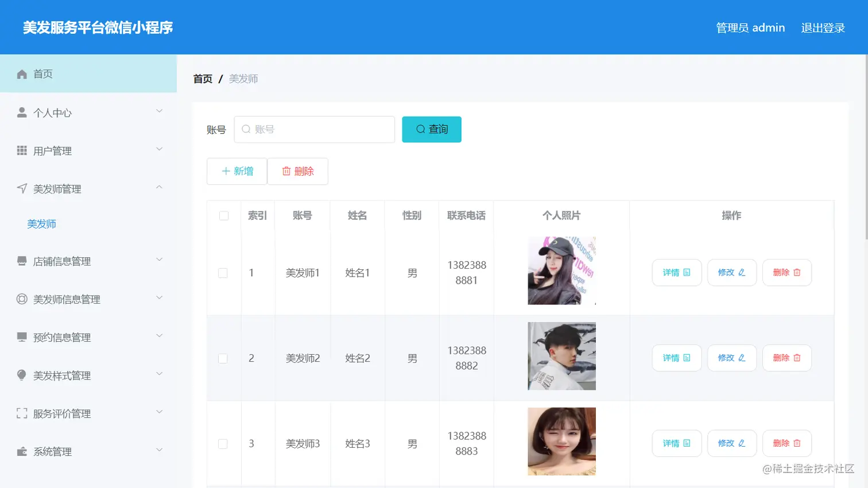Screen dimensions: 868x488
Task: Collapse the 美发师管理 chevron
Action: click(160, 187)
